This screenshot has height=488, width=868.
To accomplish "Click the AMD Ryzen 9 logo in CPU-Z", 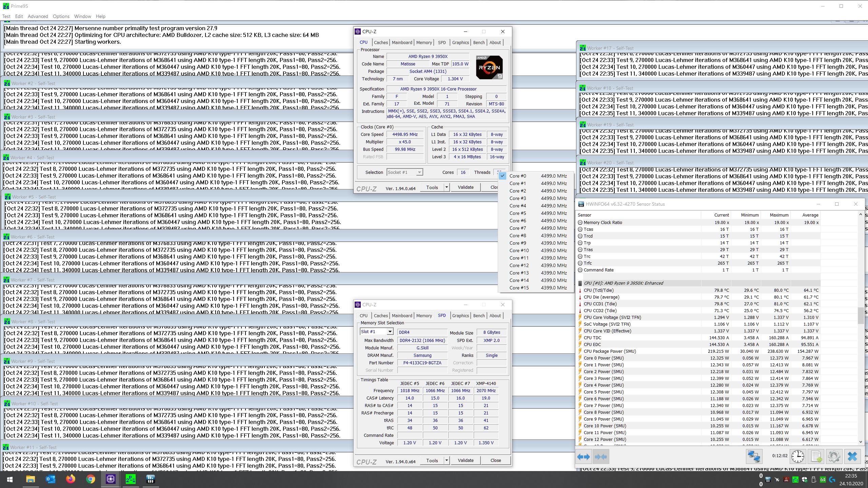I will pos(489,67).
